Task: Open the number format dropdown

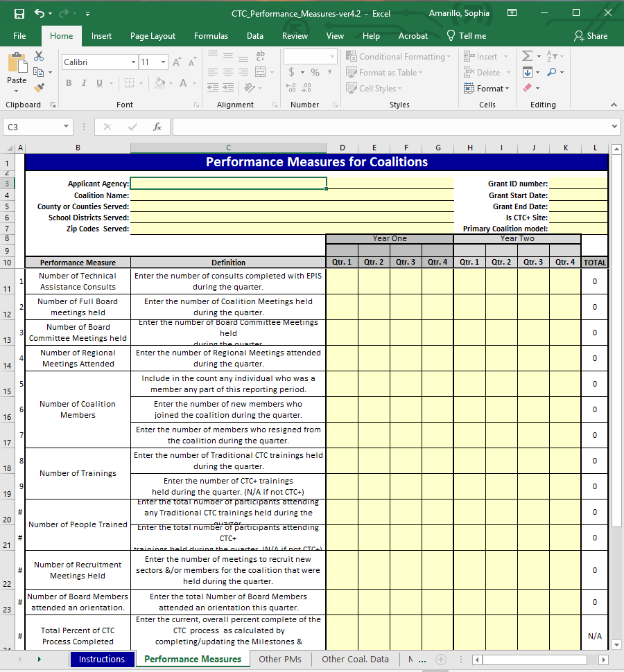Action: 332,56
